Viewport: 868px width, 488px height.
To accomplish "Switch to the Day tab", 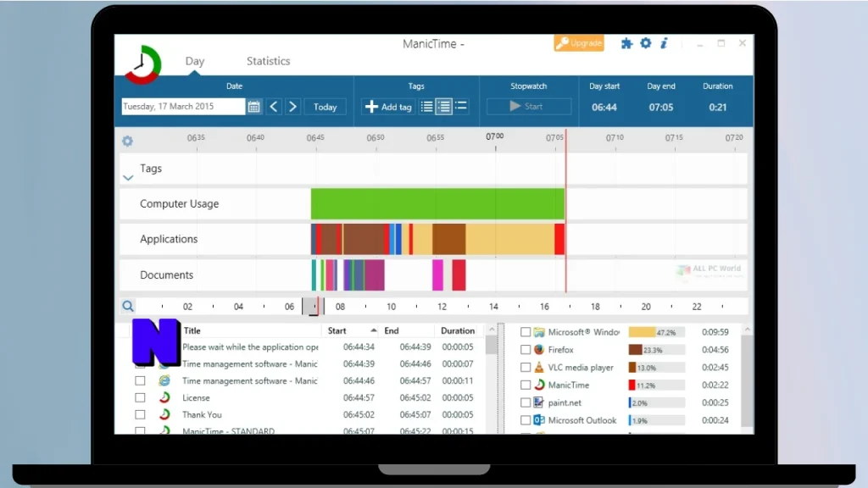I will point(195,61).
